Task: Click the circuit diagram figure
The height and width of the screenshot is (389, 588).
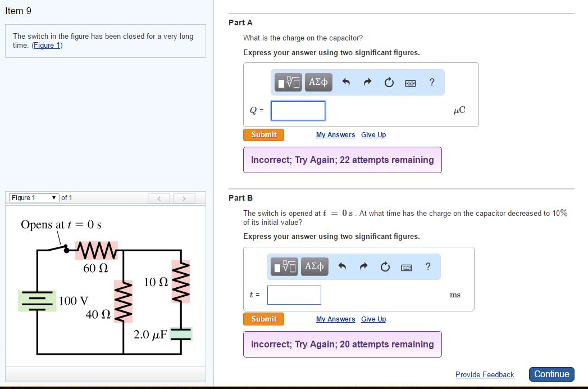Action: click(106, 286)
